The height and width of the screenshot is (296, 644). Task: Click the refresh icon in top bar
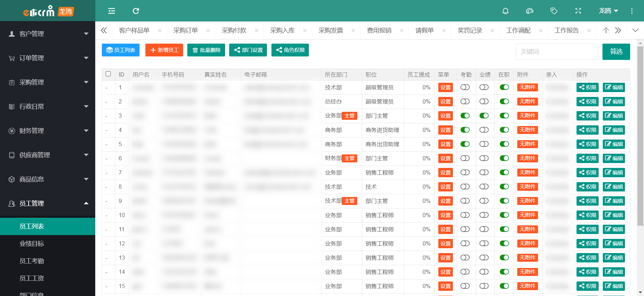coord(136,11)
